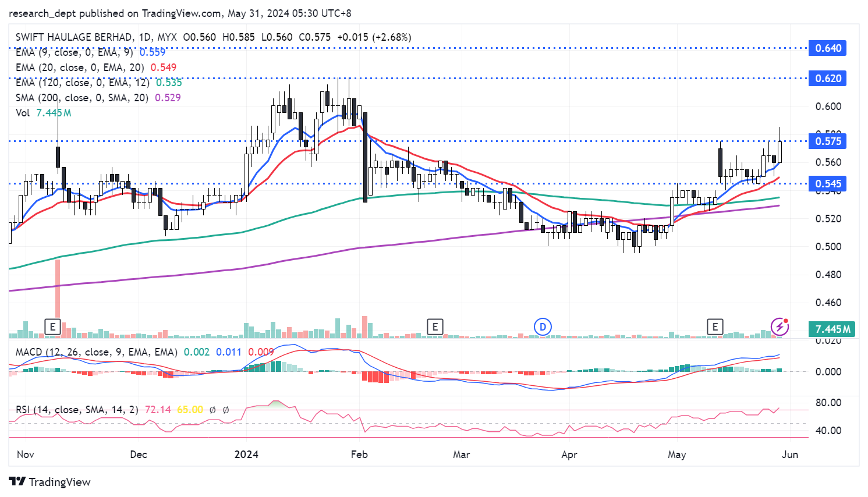868x497 pixels.
Task: Select the 0.640 price level label
Action: point(828,48)
